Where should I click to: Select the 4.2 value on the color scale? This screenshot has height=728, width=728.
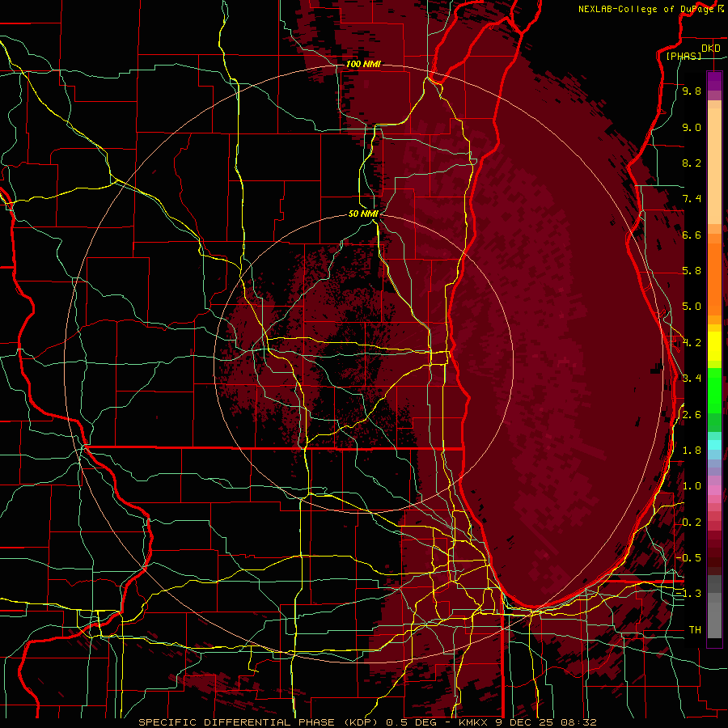[x=692, y=343]
